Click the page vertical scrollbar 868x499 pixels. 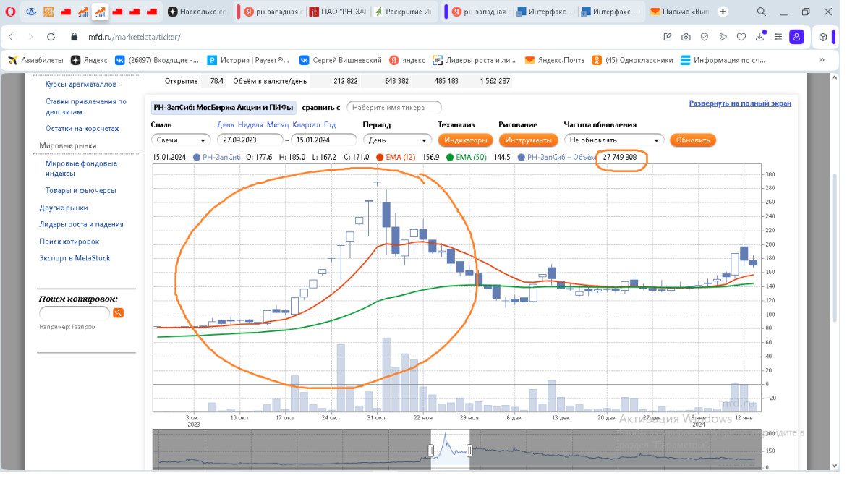pyautogui.click(x=834, y=247)
